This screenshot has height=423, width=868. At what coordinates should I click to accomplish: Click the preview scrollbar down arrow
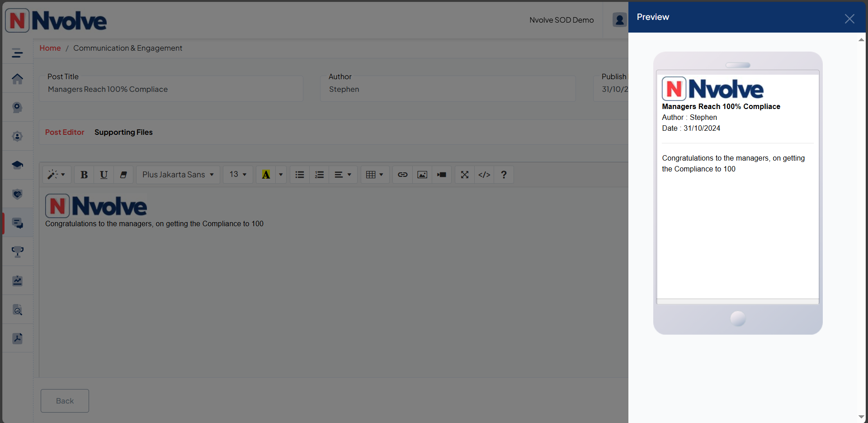(x=861, y=417)
